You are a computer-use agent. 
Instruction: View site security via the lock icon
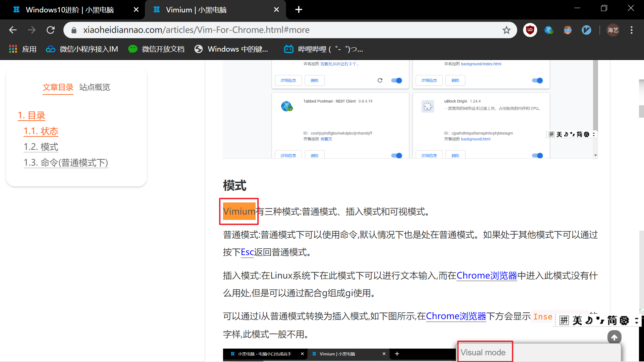[74, 30]
